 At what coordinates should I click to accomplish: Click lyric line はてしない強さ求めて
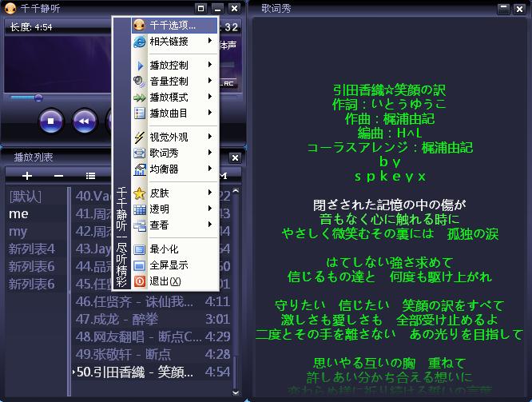[389, 262]
